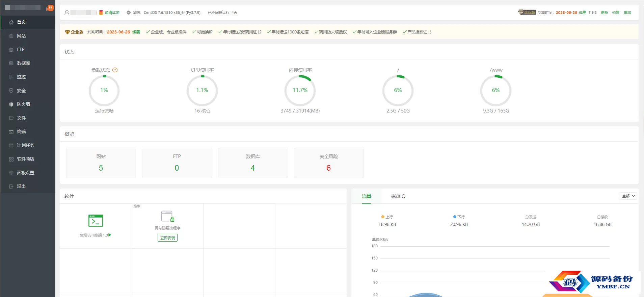The width and height of the screenshot is (644, 297).
Task: Open the 软件商店 store icon in sidebar
Action: (11, 159)
